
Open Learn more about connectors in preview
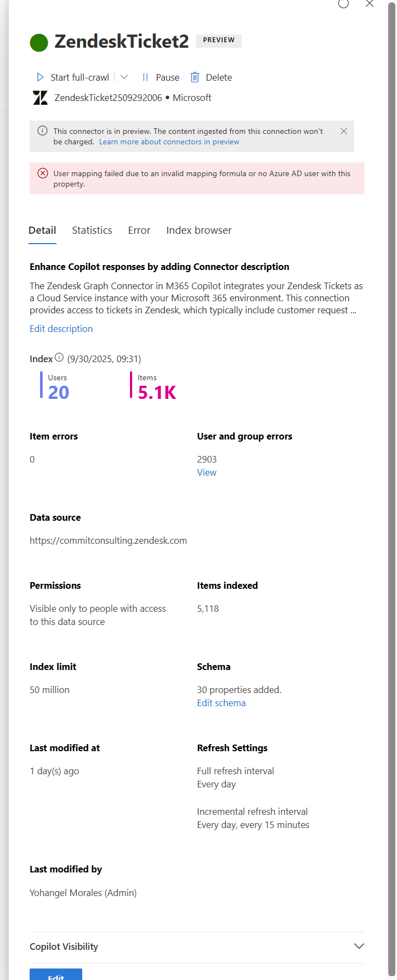coord(168,142)
